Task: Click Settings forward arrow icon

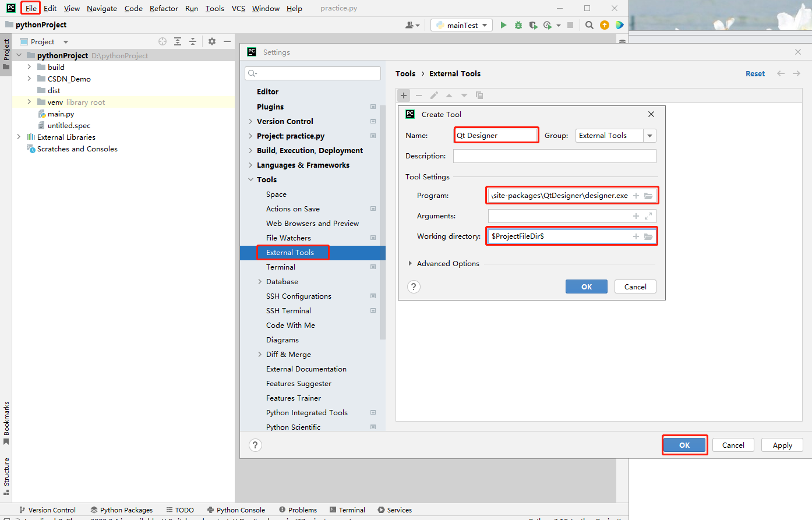Action: tap(796, 73)
